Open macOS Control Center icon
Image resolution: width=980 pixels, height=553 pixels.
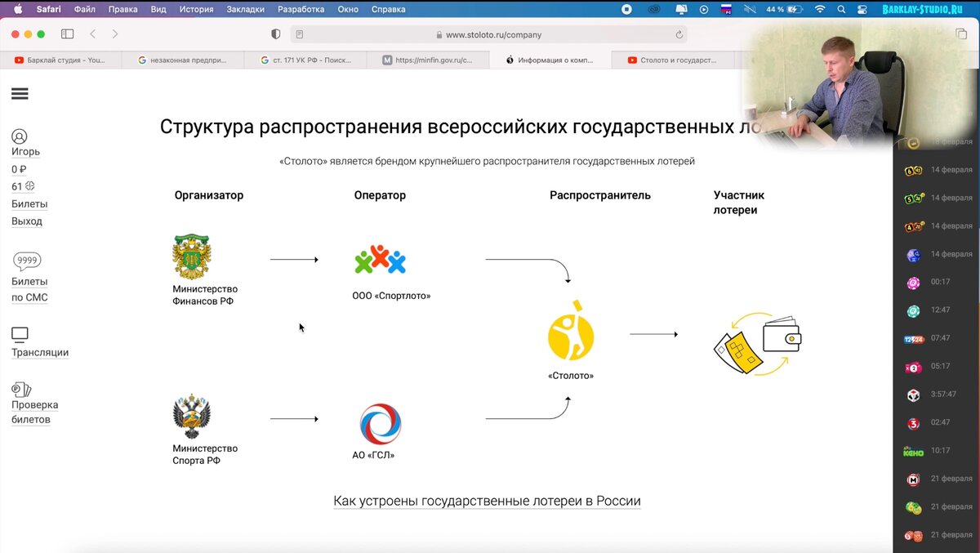click(862, 9)
